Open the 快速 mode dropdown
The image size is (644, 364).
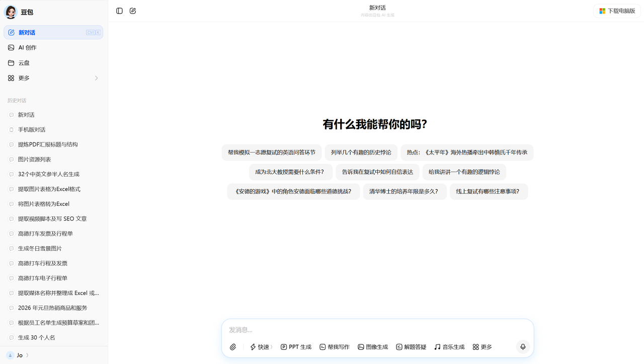click(261, 347)
